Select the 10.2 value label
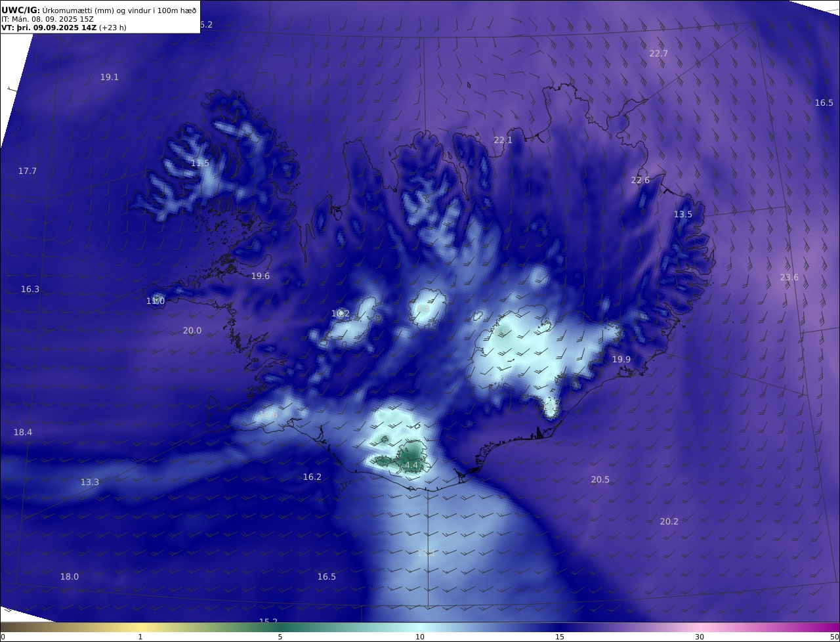The image size is (840, 642). tap(341, 314)
